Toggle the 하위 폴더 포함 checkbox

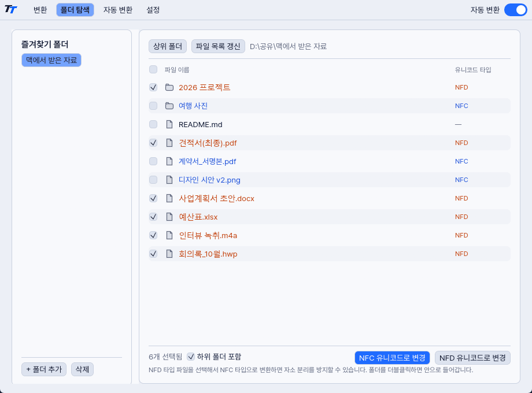point(191,357)
